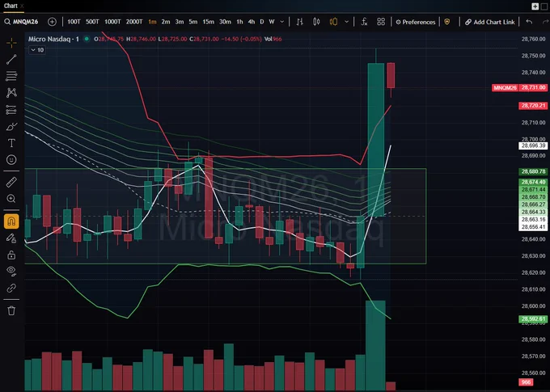Select the 1h timeframe
550x392 pixels.
(239, 22)
